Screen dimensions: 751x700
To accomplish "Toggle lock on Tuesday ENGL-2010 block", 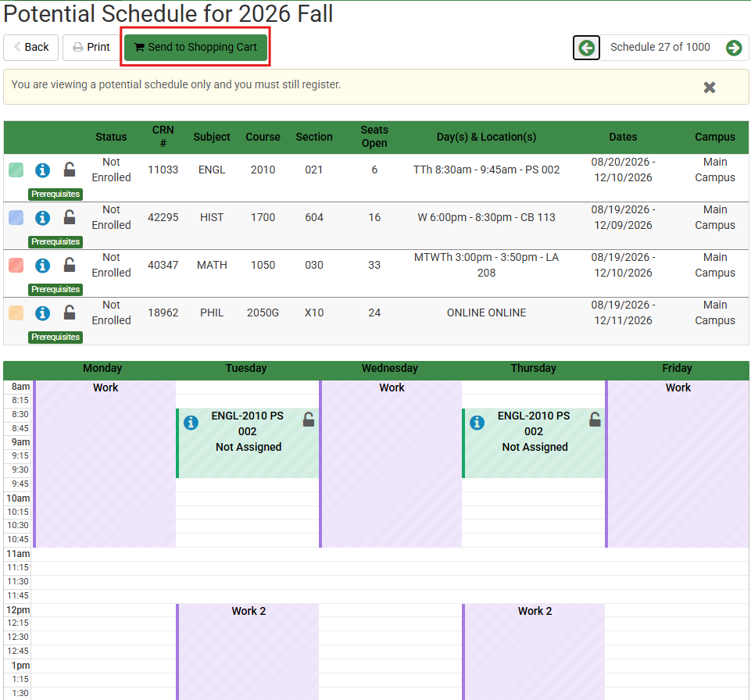I will click(309, 420).
